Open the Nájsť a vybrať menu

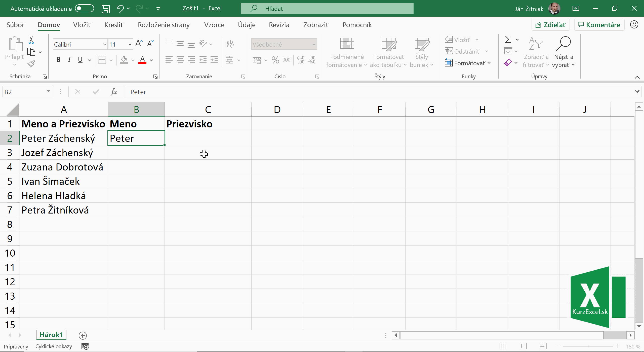pyautogui.click(x=563, y=52)
